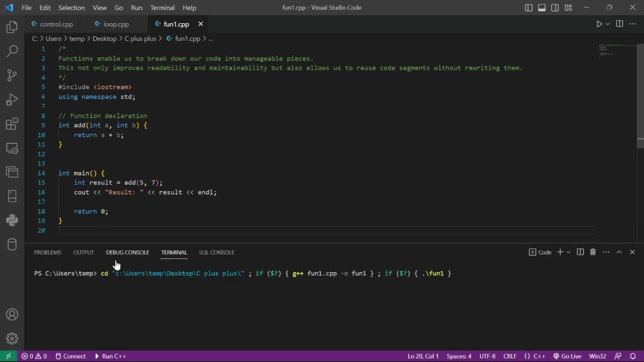Click the code minimap preview
This screenshot has height=362, width=644.
pos(617,50)
